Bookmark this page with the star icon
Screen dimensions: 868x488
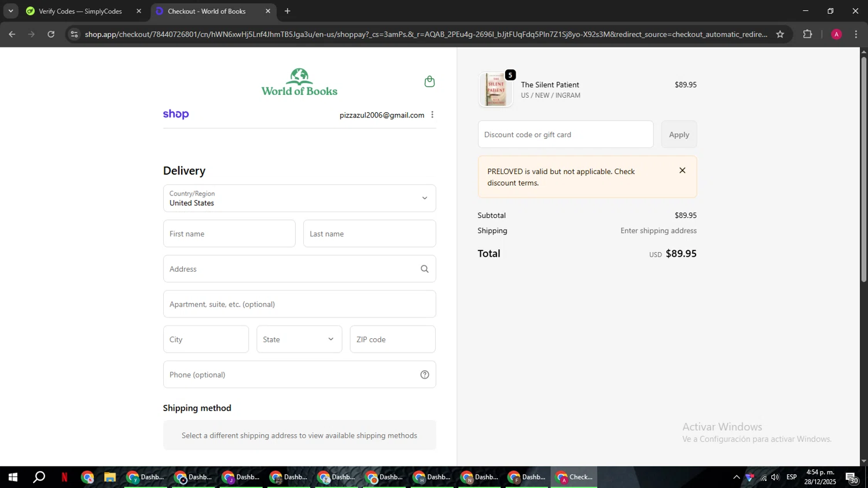pyautogui.click(x=780, y=34)
